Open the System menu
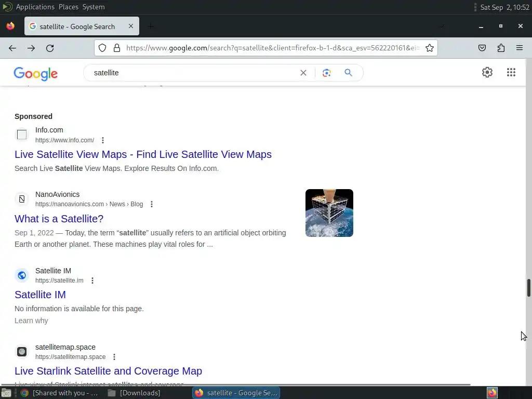The height and width of the screenshot is (399, 532). click(94, 7)
